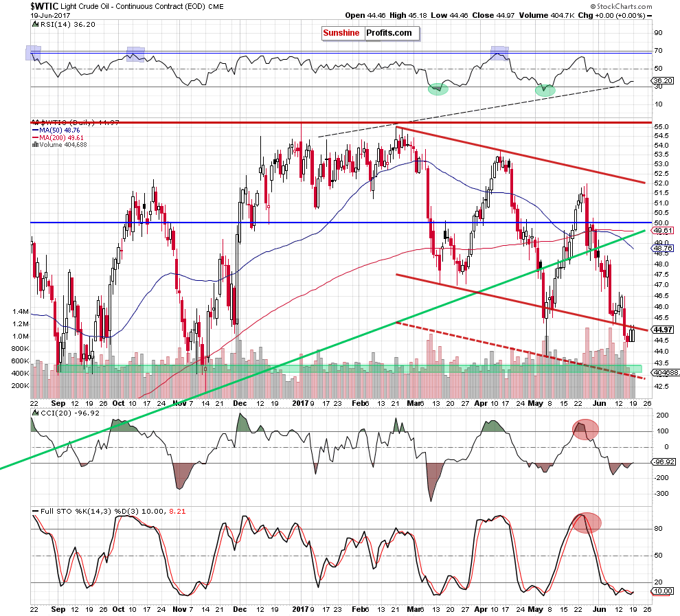Click the 90 level on RSI scale
The image size is (680, 616).
pos(658,33)
